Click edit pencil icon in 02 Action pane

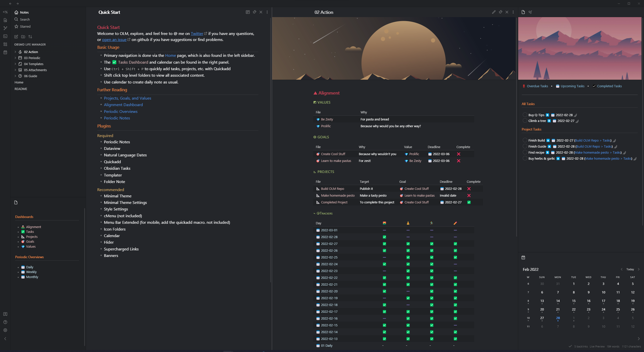coord(494,12)
